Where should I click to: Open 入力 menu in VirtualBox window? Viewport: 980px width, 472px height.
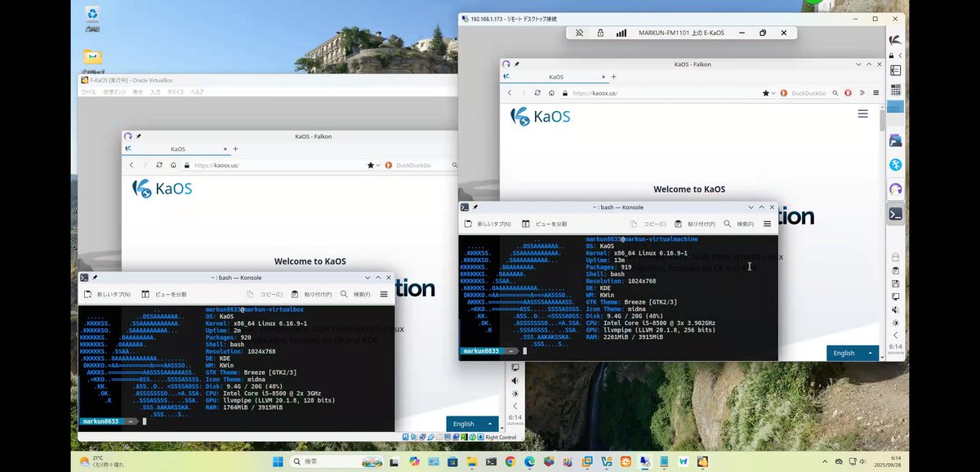pyautogui.click(x=155, y=92)
